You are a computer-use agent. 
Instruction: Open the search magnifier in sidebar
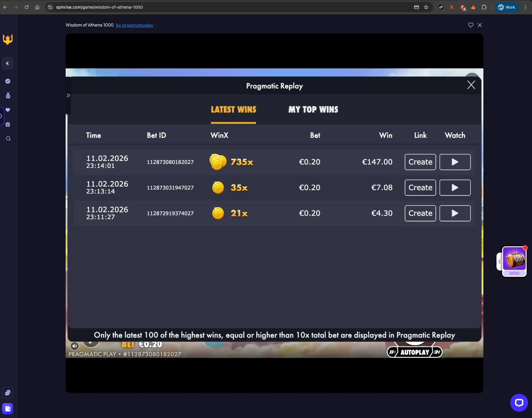click(x=8, y=139)
